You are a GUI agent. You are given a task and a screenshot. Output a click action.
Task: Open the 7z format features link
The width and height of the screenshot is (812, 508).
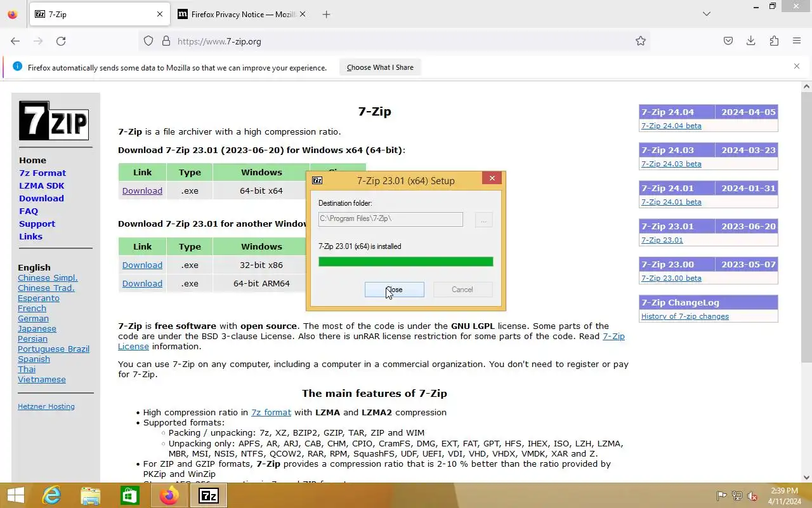tap(271, 412)
